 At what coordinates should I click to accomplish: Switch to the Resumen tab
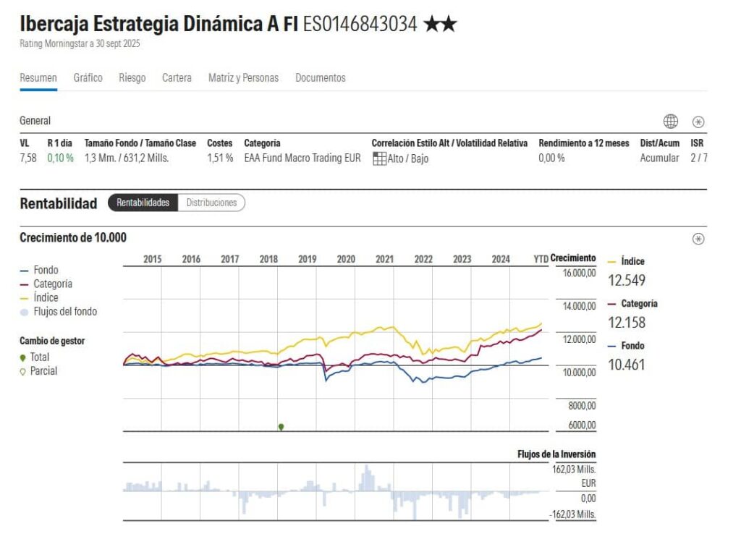coord(38,77)
